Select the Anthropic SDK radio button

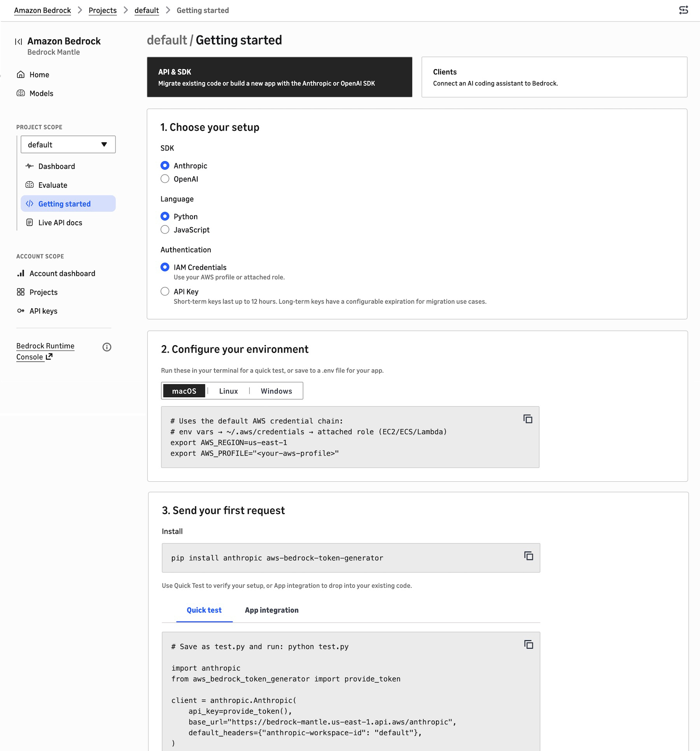(165, 166)
